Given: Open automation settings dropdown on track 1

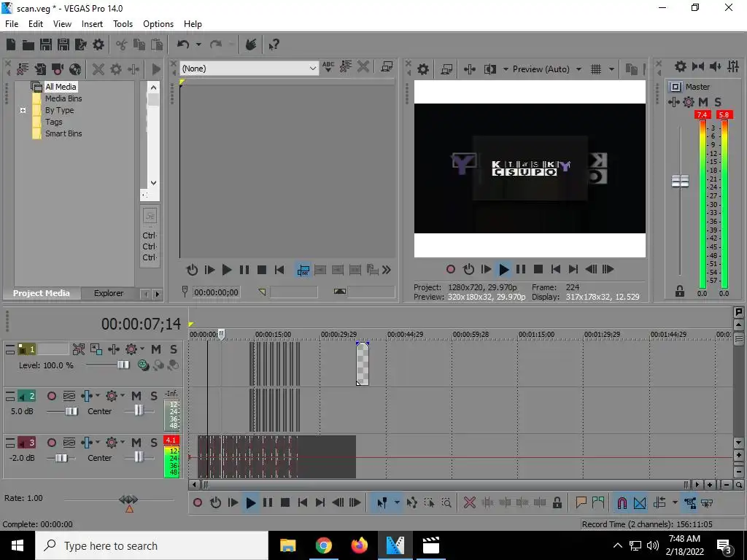Looking at the screenshot, I should coord(142,349).
